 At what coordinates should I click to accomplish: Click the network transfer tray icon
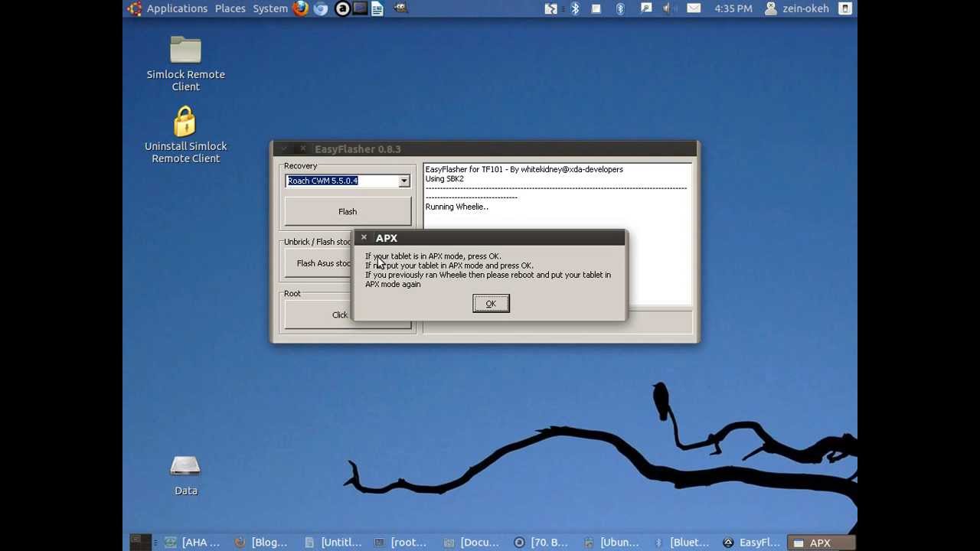[x=551, y=8]
